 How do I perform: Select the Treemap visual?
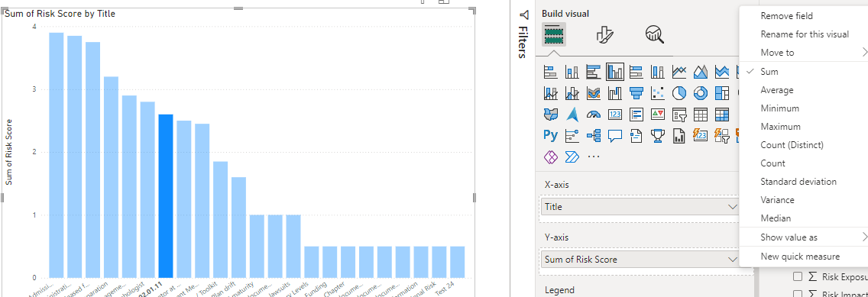pos(722,93)
